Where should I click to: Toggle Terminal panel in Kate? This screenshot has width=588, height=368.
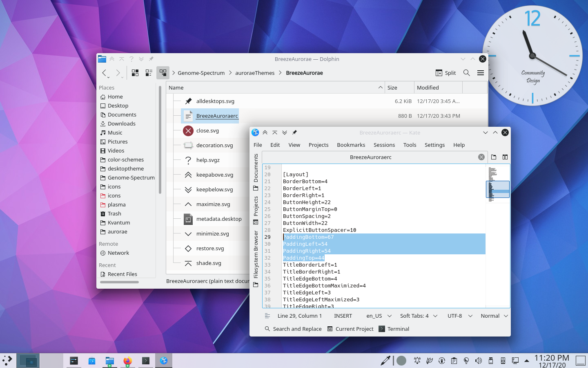[394, 329]
